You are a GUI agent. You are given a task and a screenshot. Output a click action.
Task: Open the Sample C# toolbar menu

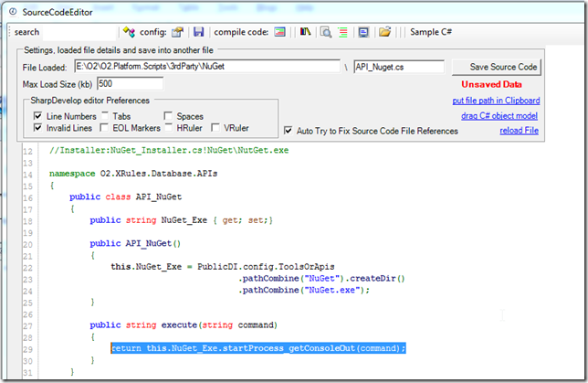pos(431,32)
